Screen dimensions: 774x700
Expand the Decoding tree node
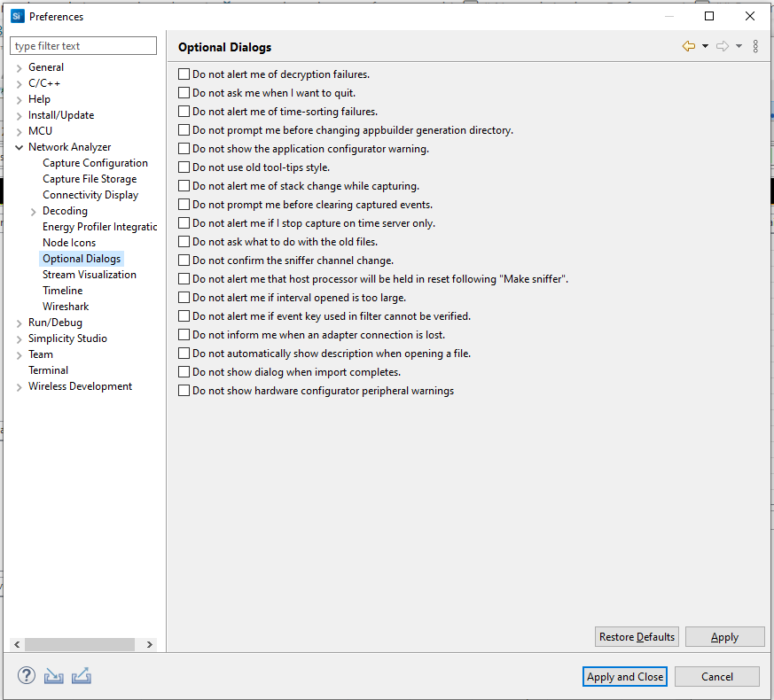click(33, 212)
